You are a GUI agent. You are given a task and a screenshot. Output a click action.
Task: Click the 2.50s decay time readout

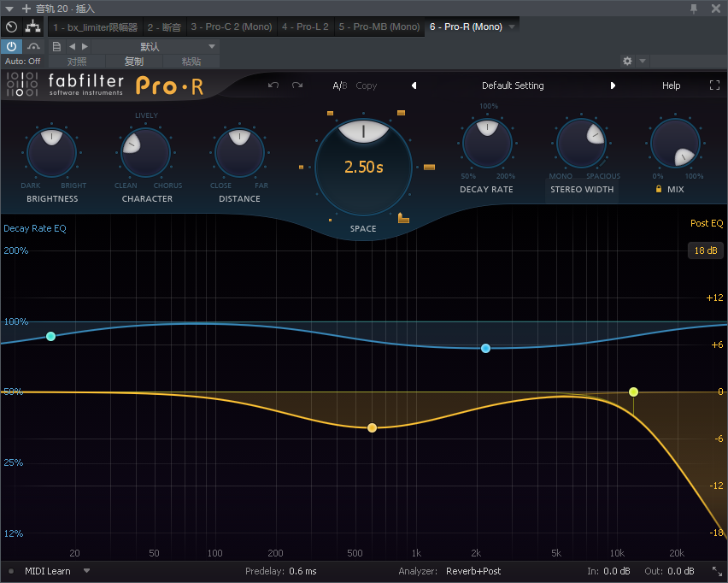363,167
